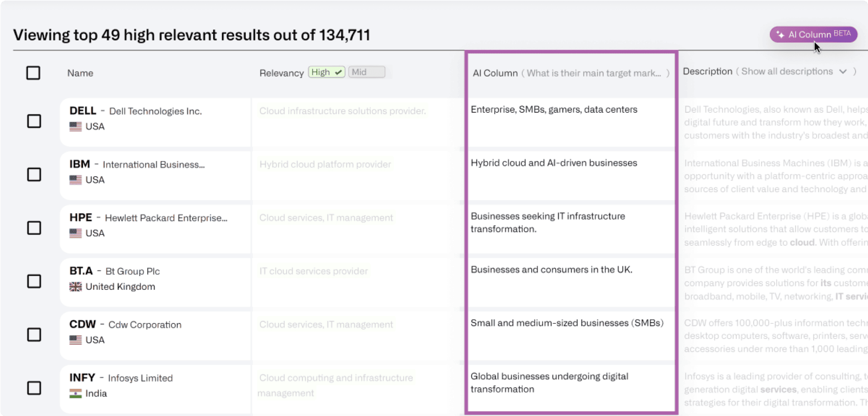Click the USA flag under Hewlett Packard Enterprise
This screenshot has width=868, height=416.
(75, 233)
